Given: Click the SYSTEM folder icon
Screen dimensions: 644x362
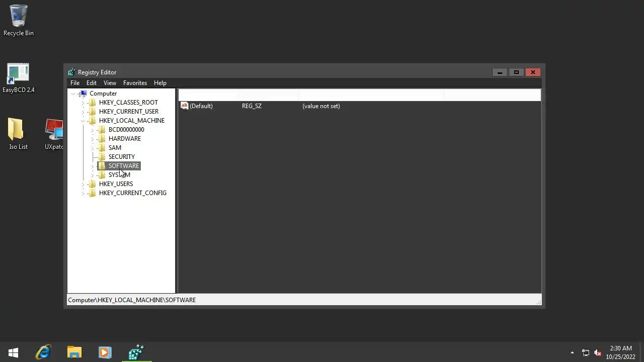Looking at the screenshot, I should [102, 175].
